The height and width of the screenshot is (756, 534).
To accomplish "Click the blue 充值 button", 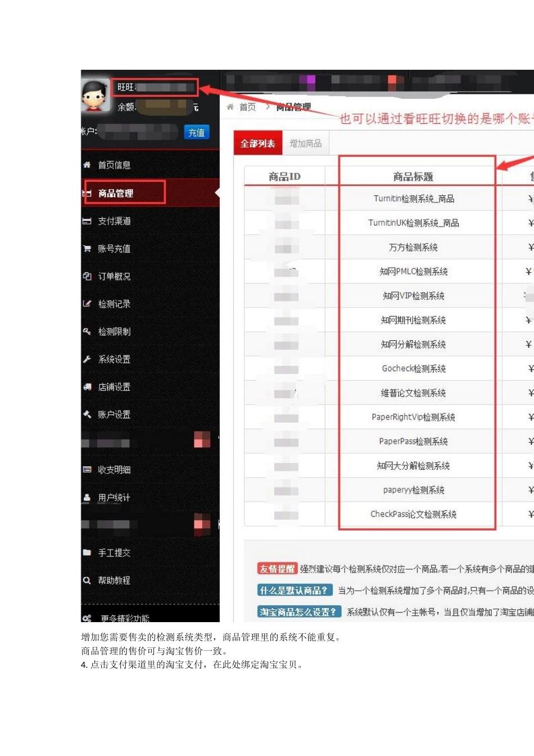I will point(196,132).
